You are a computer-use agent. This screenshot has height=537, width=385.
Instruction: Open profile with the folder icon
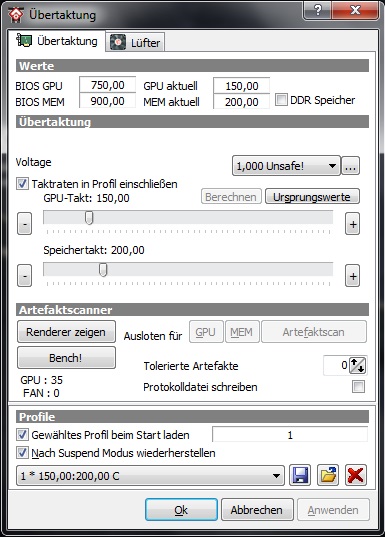tap(328, 475)
